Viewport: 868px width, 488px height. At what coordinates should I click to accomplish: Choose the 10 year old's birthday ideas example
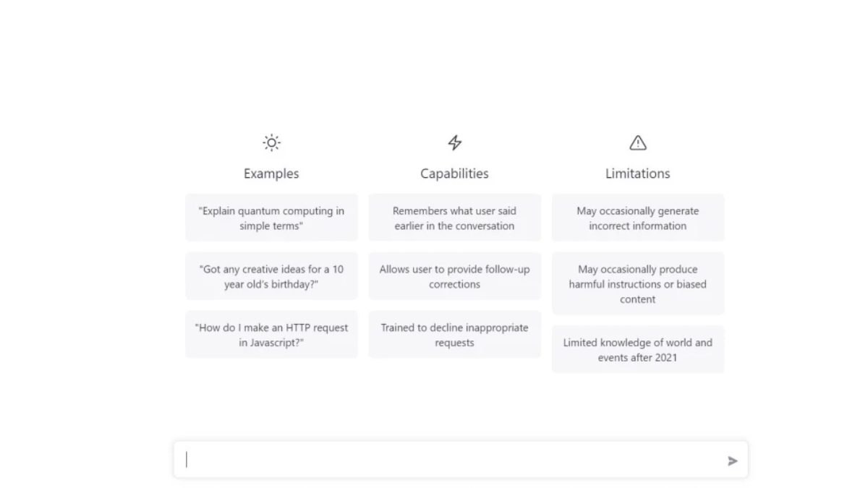click(271, 276)
